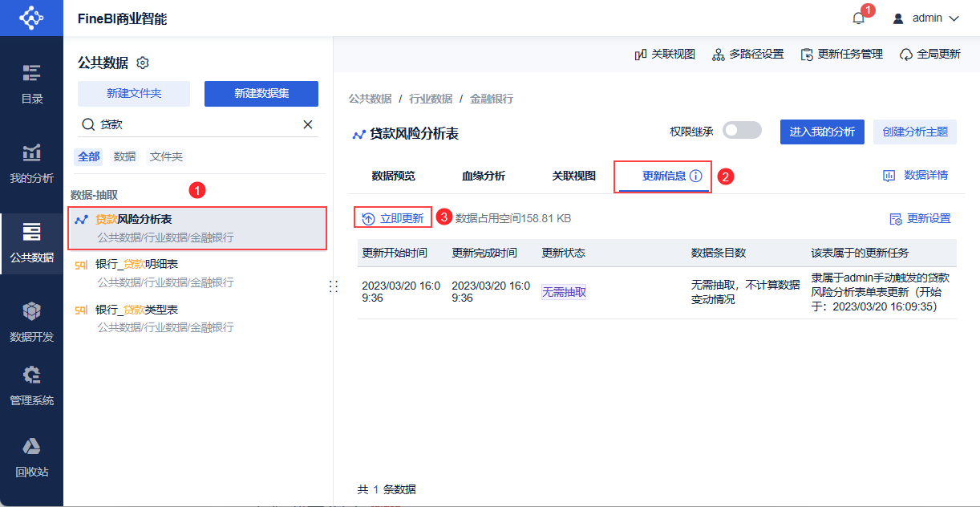
Task: Open 管理系统 in the sidebar
Action: (32, 386)
